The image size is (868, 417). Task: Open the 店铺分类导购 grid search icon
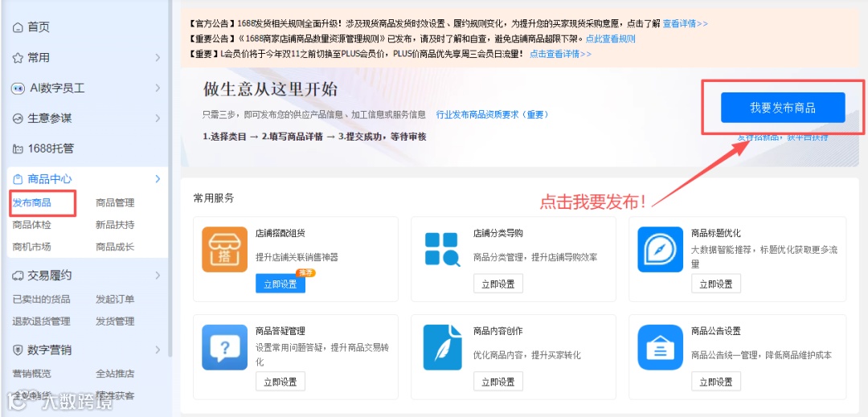pos(442,249)
